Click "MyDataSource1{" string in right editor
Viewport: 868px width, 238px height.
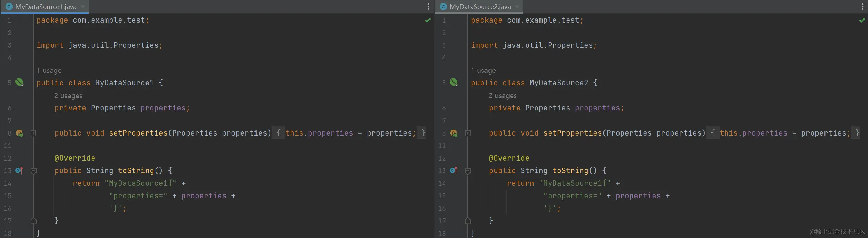click(x=575, y=183)
